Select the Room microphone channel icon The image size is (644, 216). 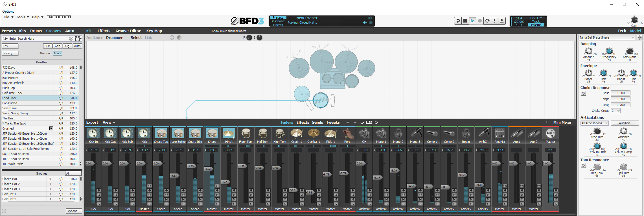466,133
